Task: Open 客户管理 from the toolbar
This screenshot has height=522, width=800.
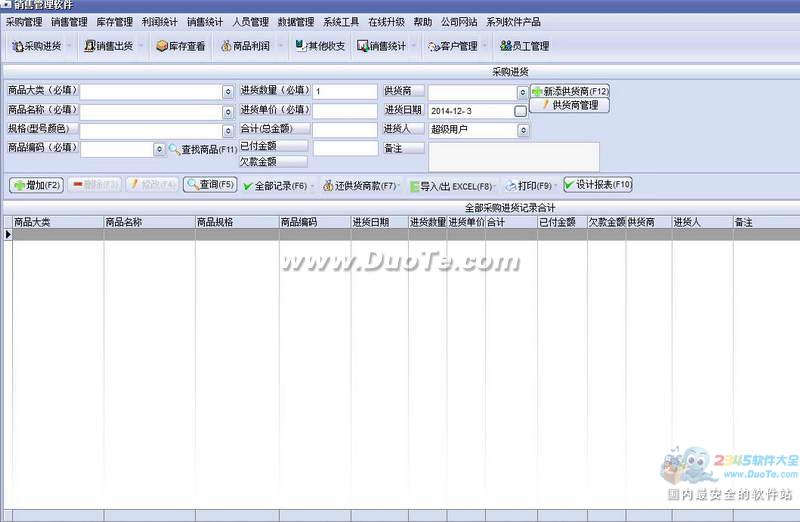Action: pyautogui.click(x=451, y=46)
